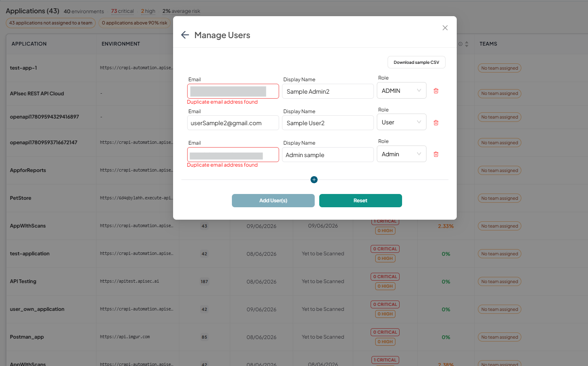Click No team assigned for Postman_app
This screenshot has height=366, width=588.
499,337
